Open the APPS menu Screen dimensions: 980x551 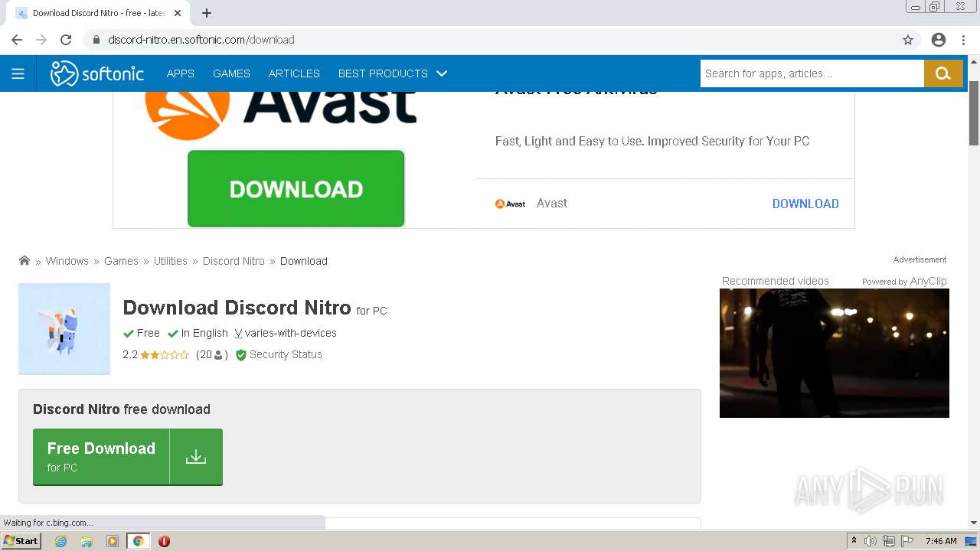181,73
